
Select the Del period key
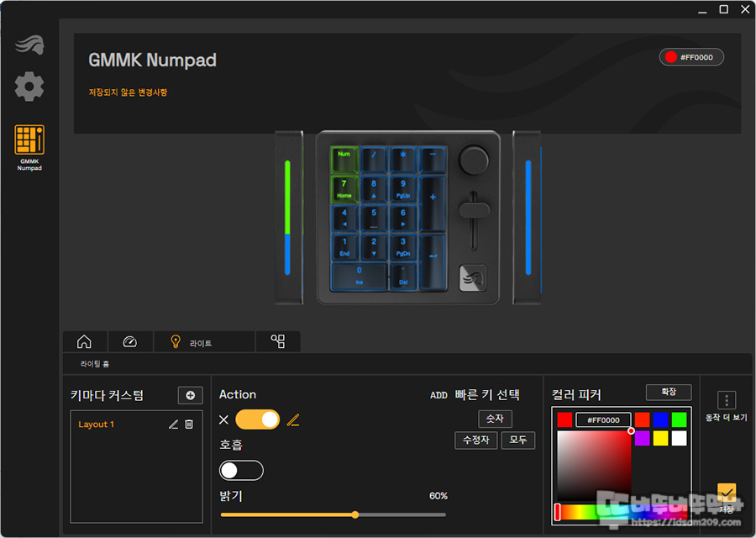pyautogui.click(x=403, y=277)
